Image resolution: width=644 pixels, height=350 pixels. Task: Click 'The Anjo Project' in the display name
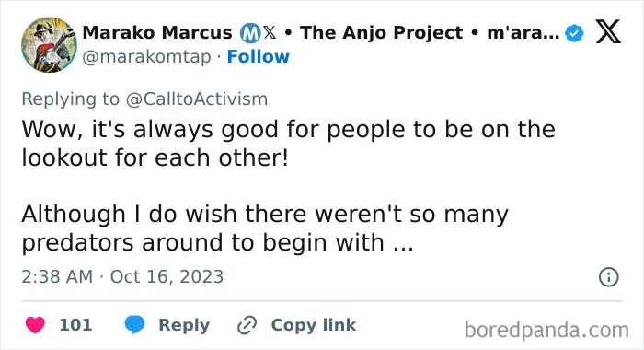click(381, 32)
